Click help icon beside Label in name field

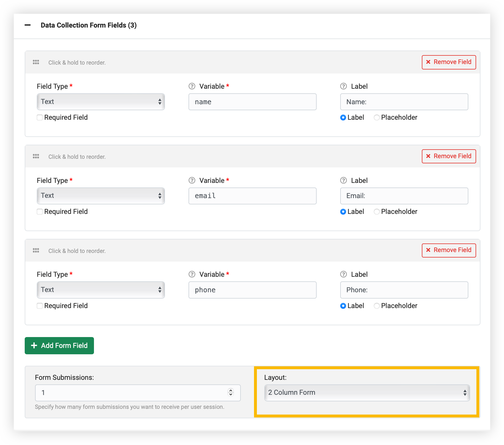pos(343,86)
